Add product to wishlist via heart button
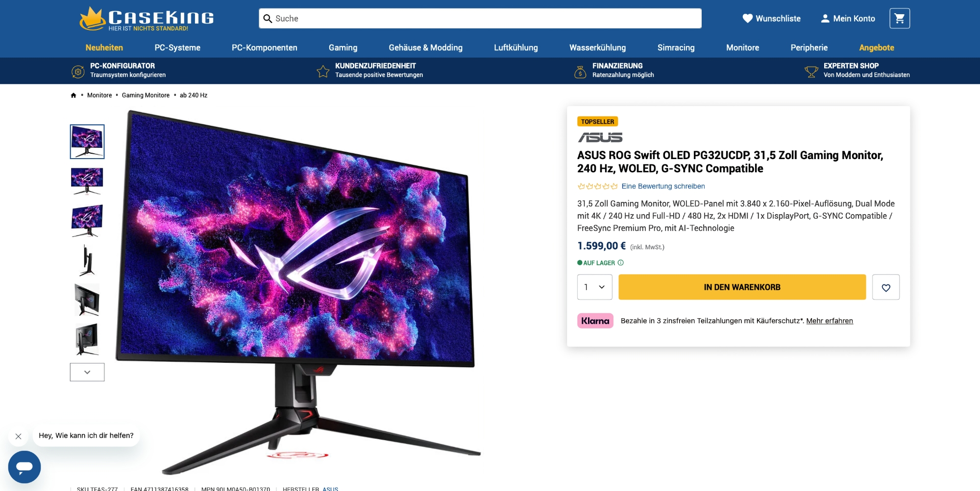The width and height of the screenshot is (980, 491). coord(886,287)
